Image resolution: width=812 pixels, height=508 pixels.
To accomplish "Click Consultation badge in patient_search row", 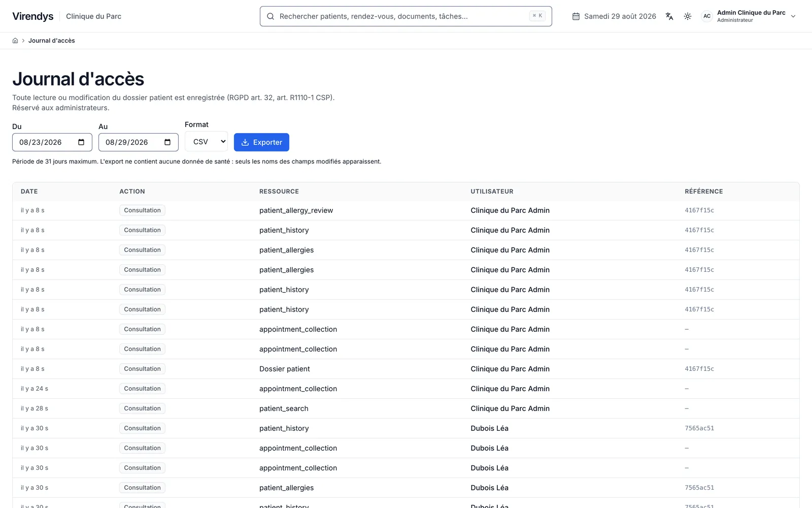I will click(x=142, y=408).
